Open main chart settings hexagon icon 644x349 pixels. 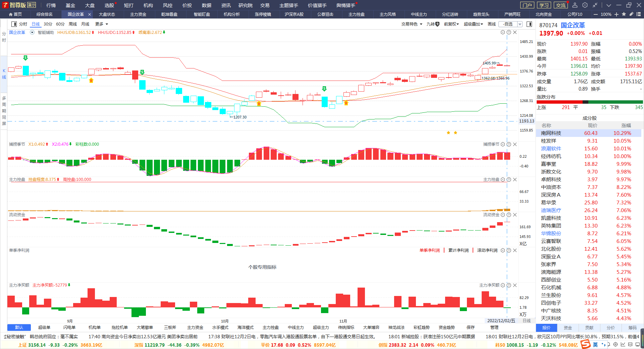click(503, 32)
